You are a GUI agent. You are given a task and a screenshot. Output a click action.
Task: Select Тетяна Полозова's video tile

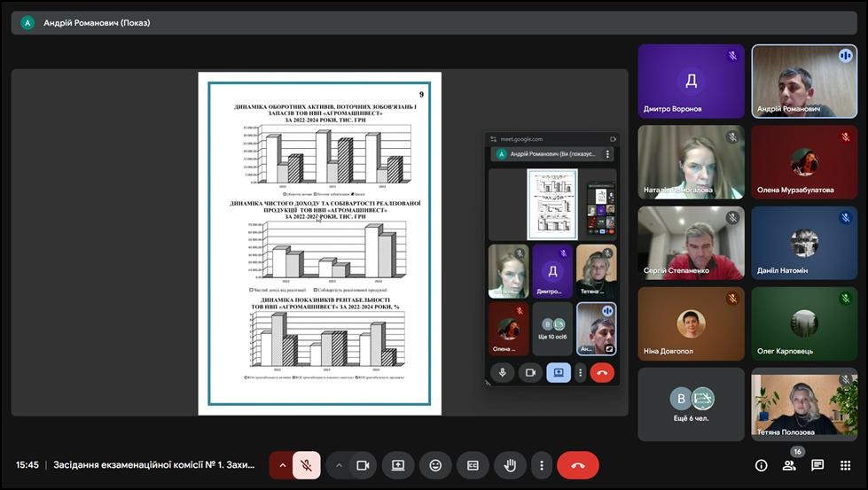(804, 404)
